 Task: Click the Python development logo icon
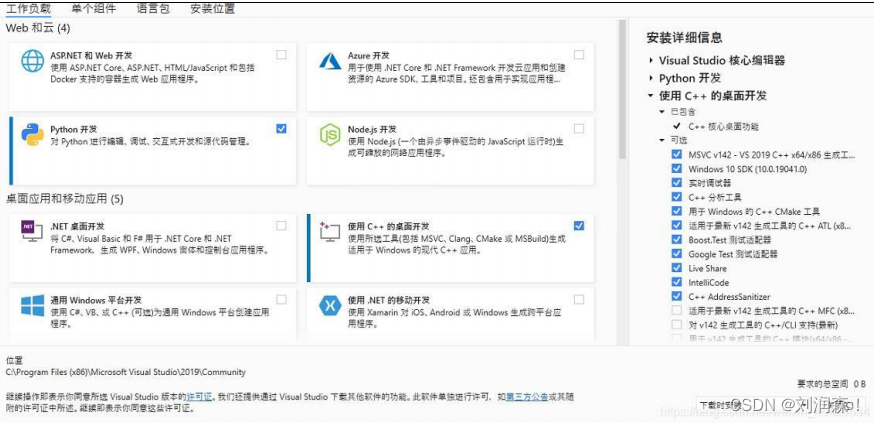tap(32, 134)
